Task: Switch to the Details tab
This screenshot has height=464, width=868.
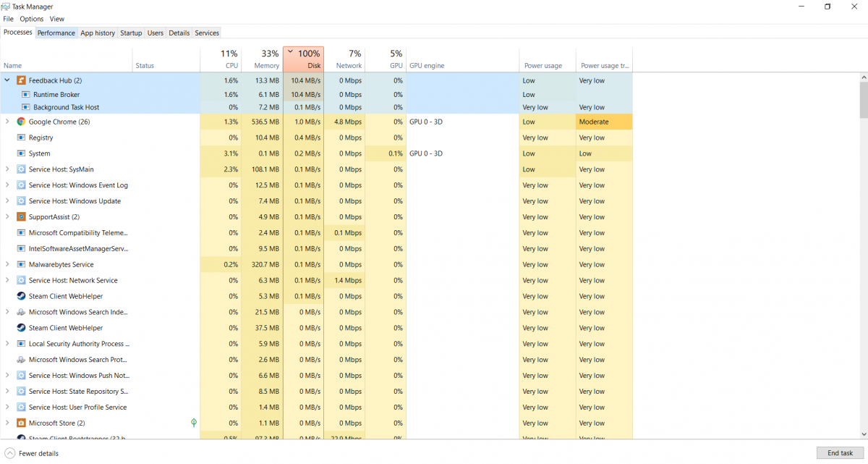Action: click(179, 33)
